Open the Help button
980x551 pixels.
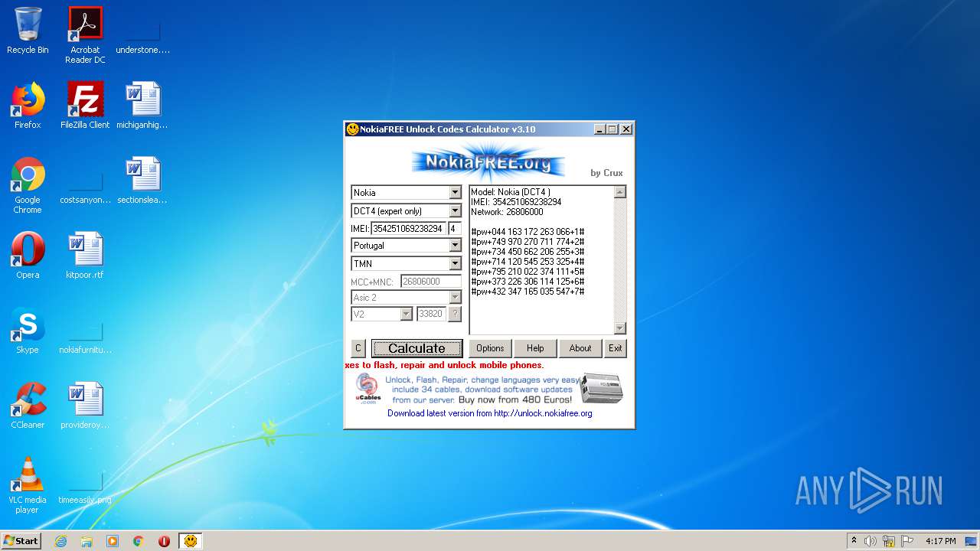535,348
